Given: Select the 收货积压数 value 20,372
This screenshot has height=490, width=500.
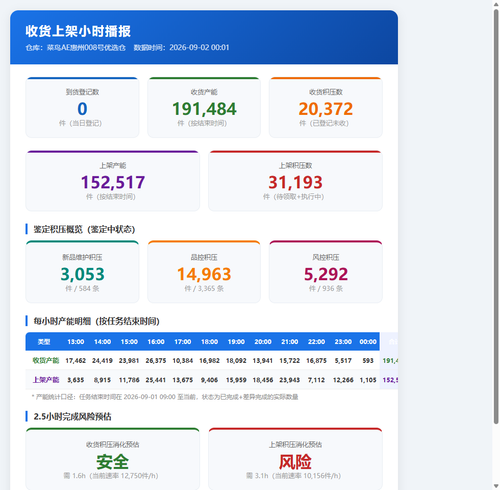Looking at the screenshot, I should point(326,109).
